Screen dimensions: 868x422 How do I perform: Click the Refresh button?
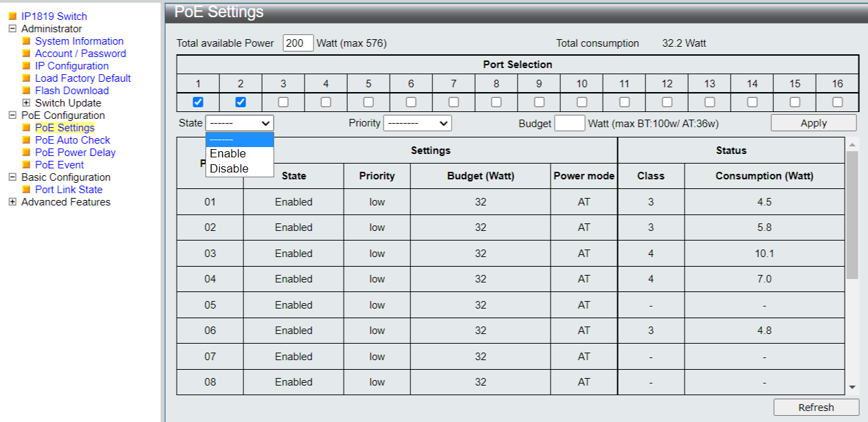(816, 408)
